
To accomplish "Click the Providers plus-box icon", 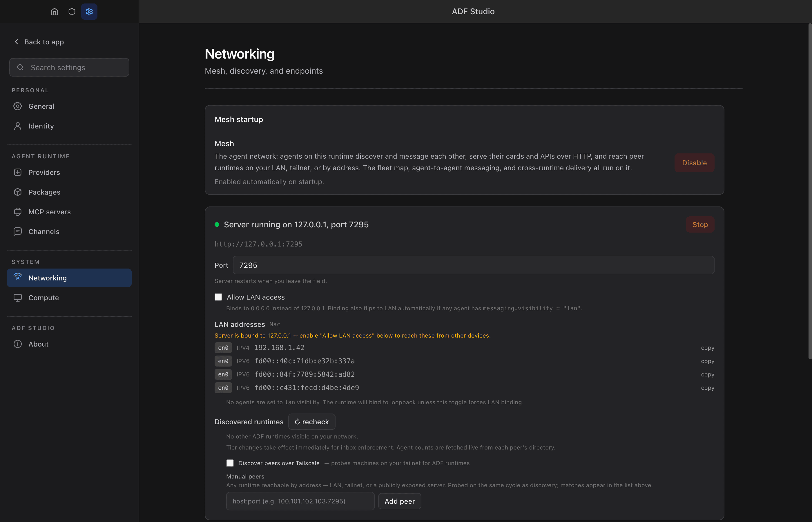I will tap(18, 172).
